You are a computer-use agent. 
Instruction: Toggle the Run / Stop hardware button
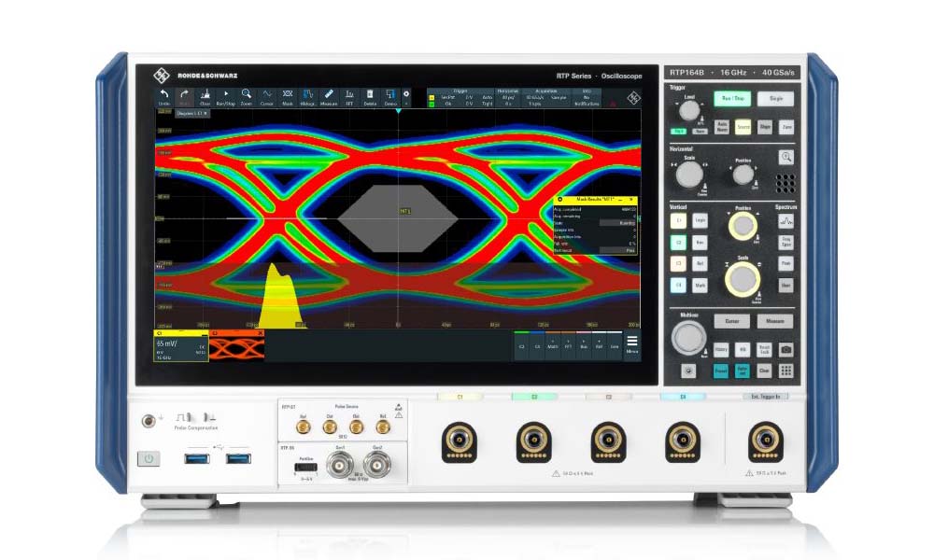click(x=734, y=98)
